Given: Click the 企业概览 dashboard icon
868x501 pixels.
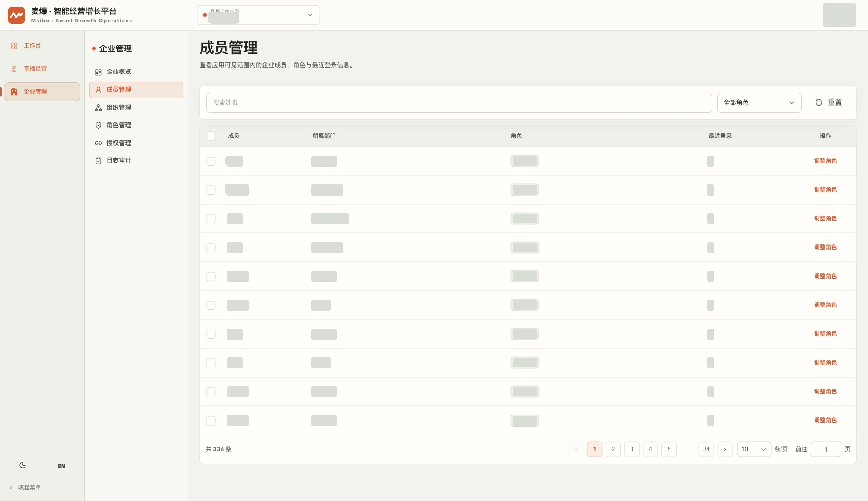Looking at the screenshot, I should point(99,72).
